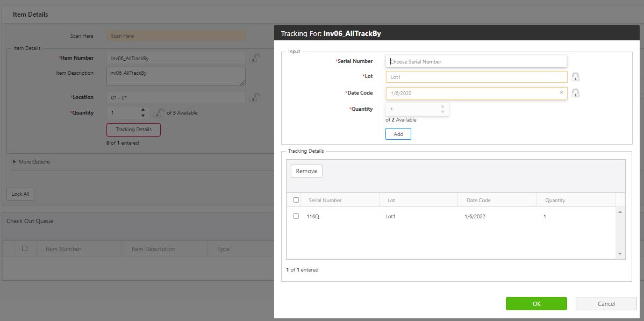Click the scroll down arrow in tracking grid
The width and height of the screenshot is (644, 321).
point(620,254)
